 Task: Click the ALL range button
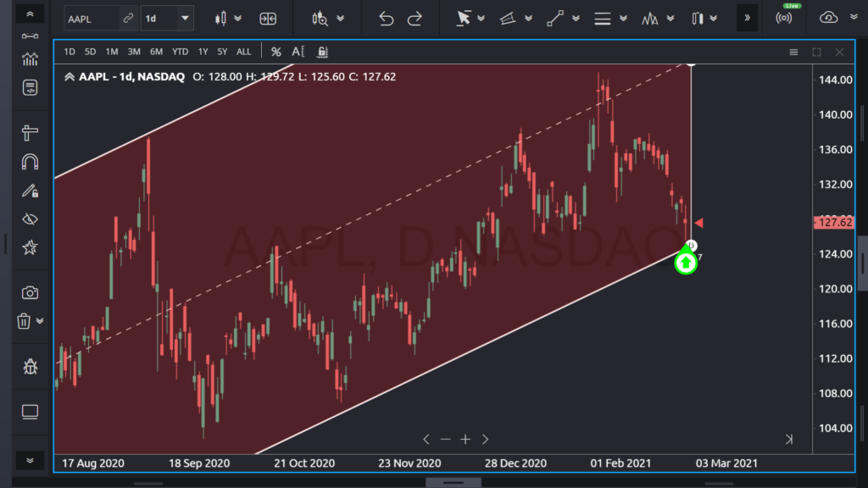(x=244, y=52)
